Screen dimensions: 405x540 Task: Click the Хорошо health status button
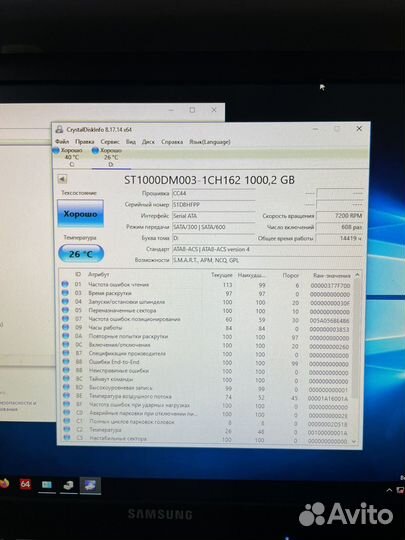pos(81,214)
